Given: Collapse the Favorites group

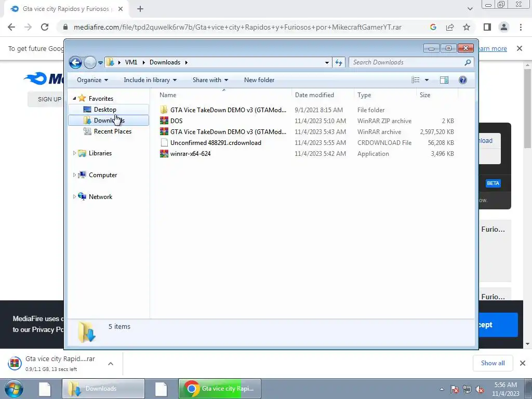Looking at the screenshot, I should point(74,98).
